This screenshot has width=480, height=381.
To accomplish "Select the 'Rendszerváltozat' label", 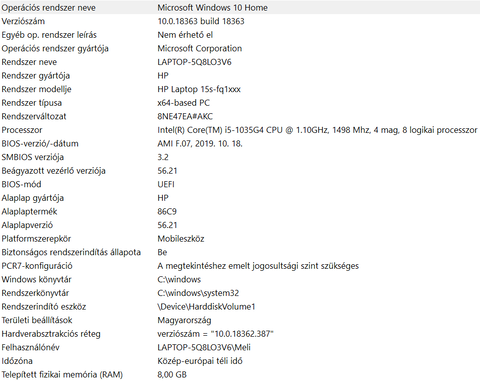I will coord(34,116).
